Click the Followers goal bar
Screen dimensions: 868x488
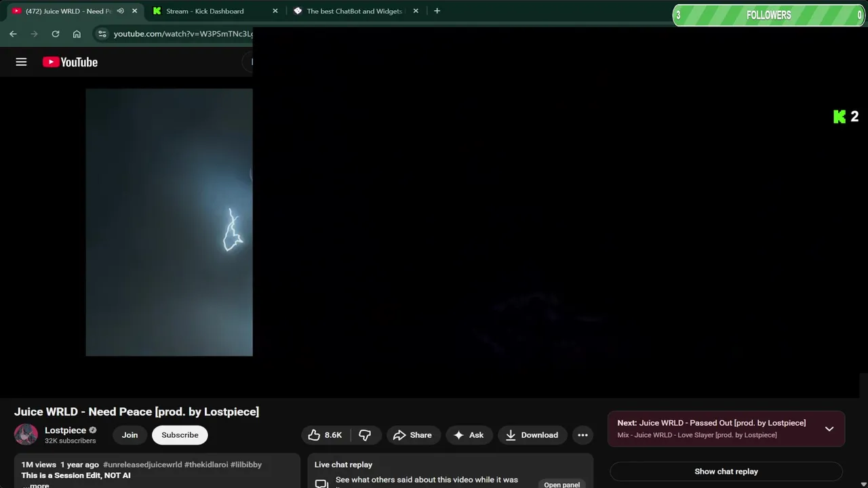[768, 15]
